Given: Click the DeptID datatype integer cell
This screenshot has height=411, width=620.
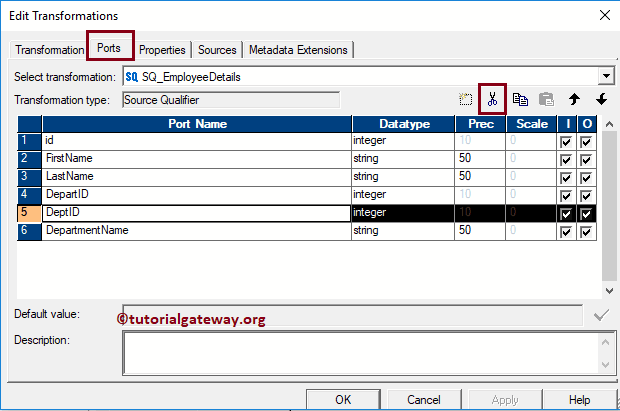Looking at the screenshot, I should [403, 213].
